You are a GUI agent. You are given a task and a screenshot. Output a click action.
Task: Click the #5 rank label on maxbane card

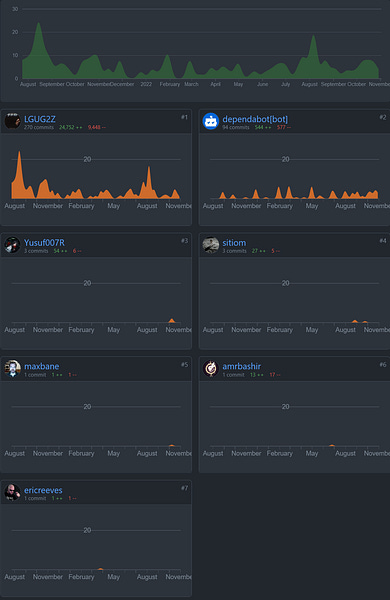point(184,365)
